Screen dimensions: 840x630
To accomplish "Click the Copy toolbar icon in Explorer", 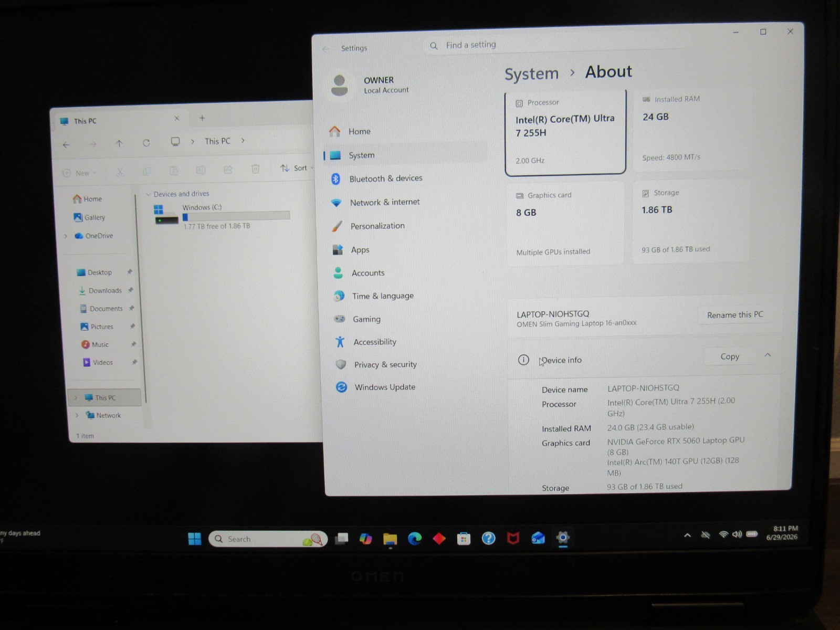I will coord(147,171).
